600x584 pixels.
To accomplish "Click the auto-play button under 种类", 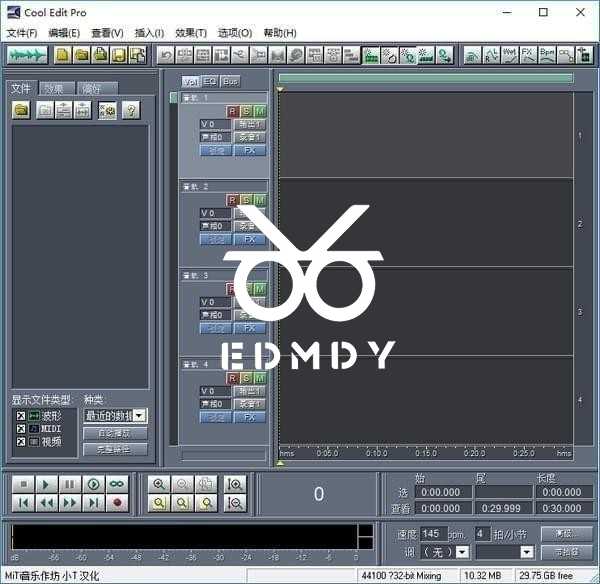I will pyautogui.click(x=115, y=434).
